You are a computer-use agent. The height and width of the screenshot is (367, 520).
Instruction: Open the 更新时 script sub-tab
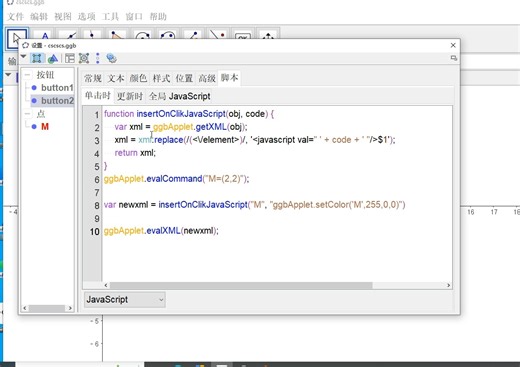(x=130, y=96)
